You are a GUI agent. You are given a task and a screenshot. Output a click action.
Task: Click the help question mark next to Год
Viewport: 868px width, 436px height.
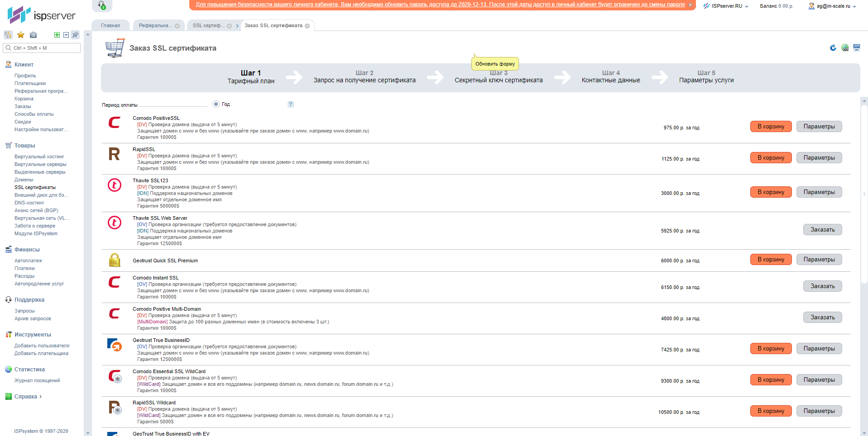point(291,104)
